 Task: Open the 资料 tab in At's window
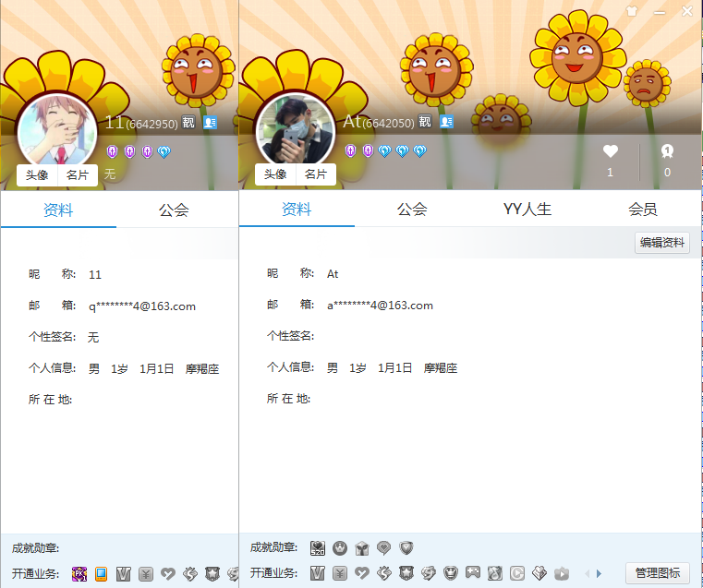click(x=297, y=210)
